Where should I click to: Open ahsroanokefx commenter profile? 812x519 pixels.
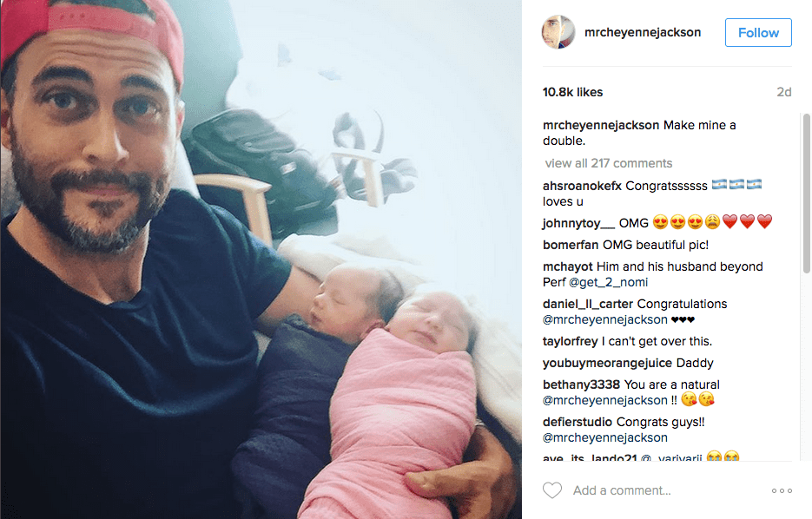pyautogui.click(x=582, y=186)
